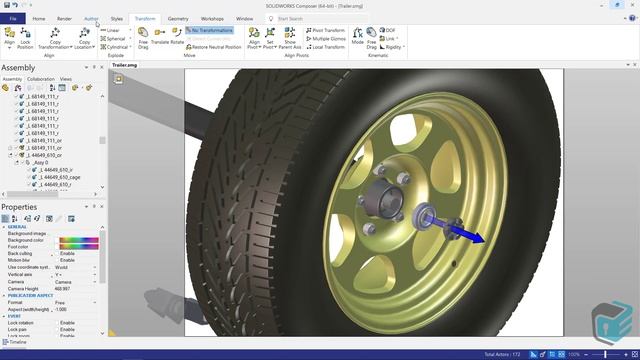This screenshot has height=360, width=640.
Task: Toggle visibility check of _1 44649_610_cage
Action: click(29, 178)
